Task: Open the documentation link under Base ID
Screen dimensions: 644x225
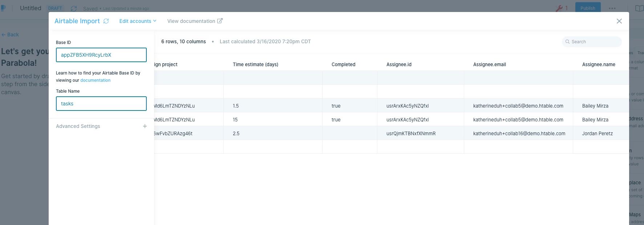Action: [96, 80]
